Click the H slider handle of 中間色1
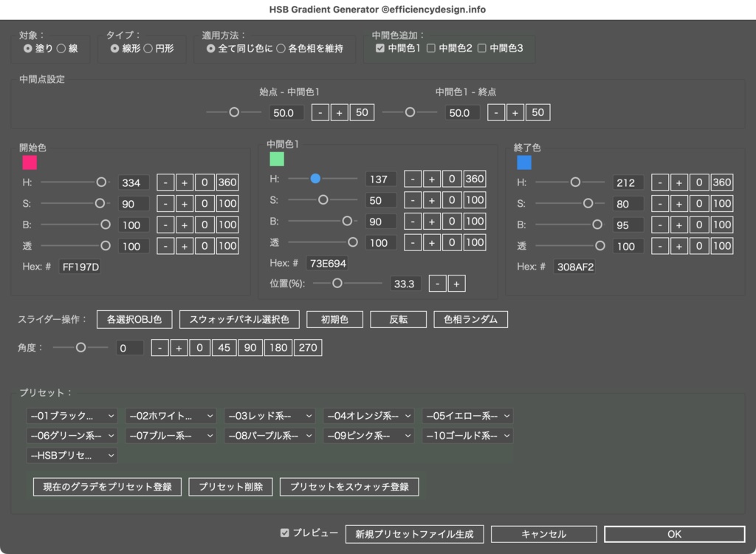The image size is (756, 554). [x=317, y=178]
